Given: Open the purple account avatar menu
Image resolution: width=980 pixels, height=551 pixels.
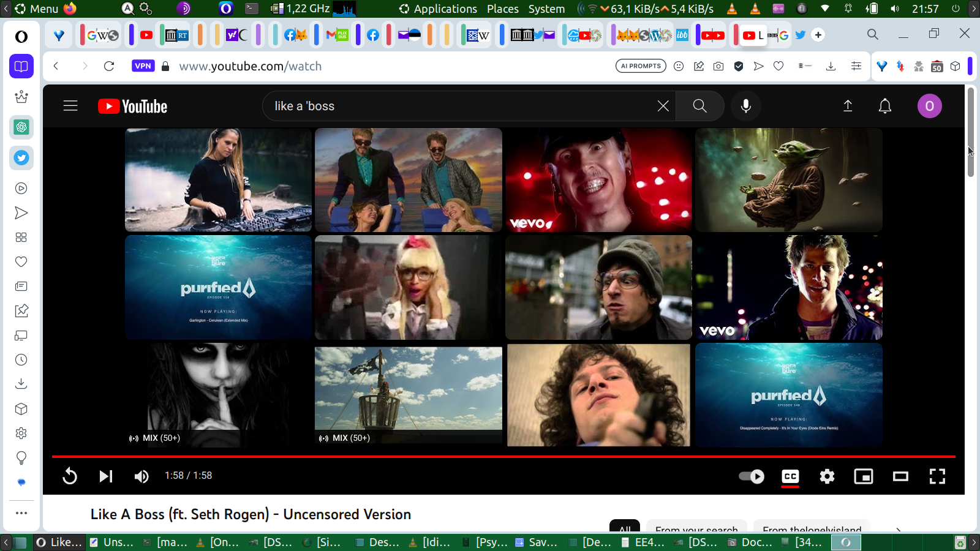Looking at the screenshot, I should click(x=929, y=106).
